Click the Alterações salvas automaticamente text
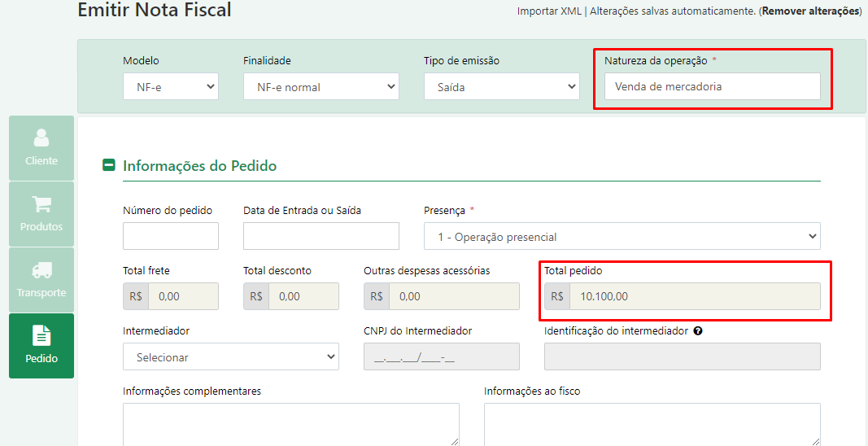 [673, 11]
